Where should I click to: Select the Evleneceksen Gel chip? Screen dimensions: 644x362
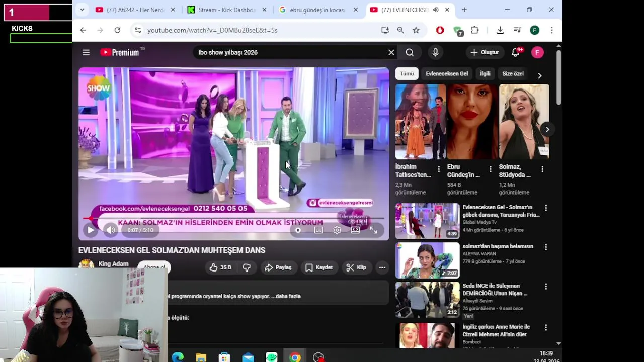click(447, 74)
